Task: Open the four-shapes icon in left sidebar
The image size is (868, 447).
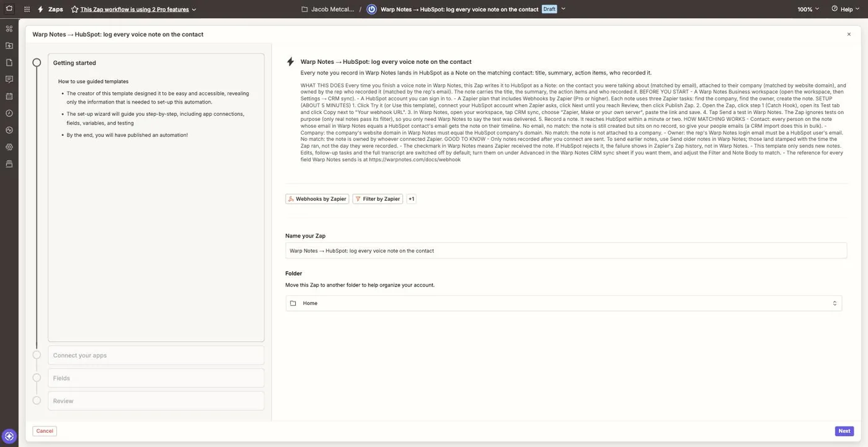Action: (x=9, y=29)
